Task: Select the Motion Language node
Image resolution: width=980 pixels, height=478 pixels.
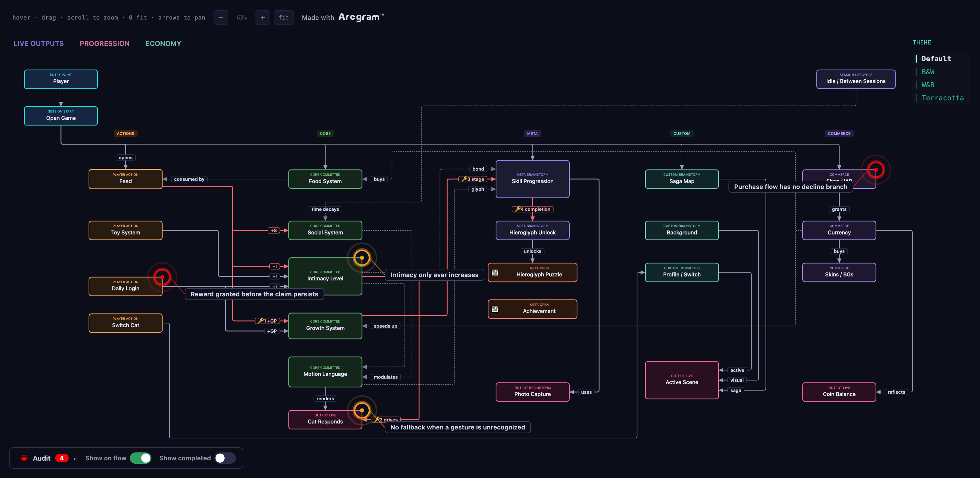Action: [325, 372]
